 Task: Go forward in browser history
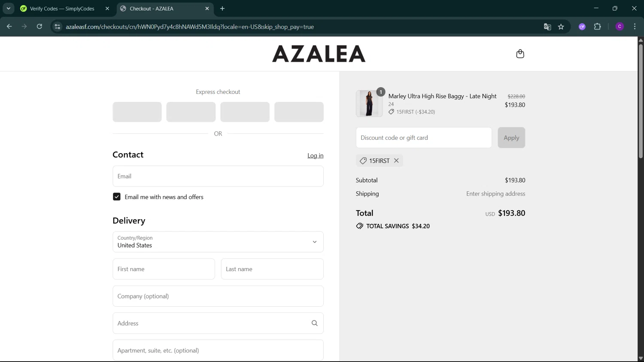(x=24, y=27)
